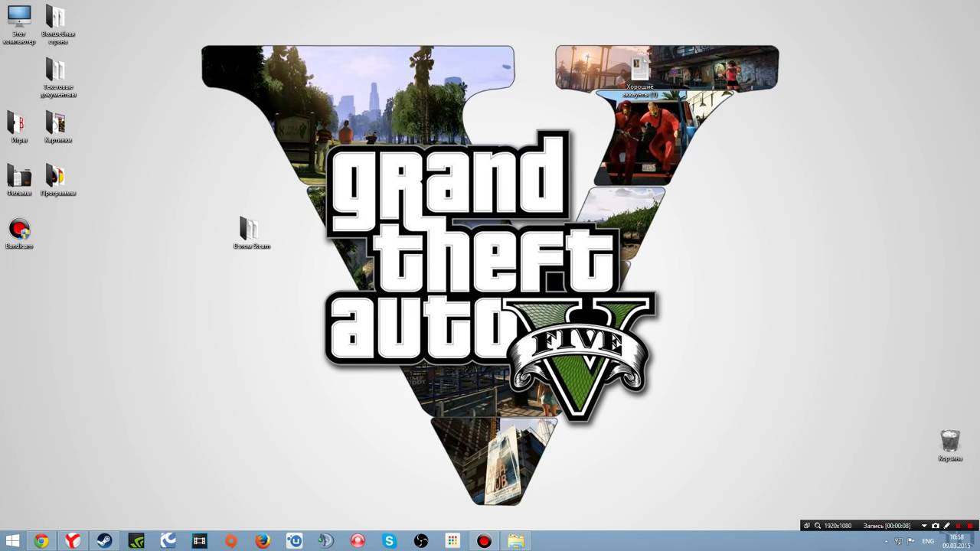Click the "Запись [00:00:08]" recording status
This screenshot has height=551, width=980.
(887, 526)
